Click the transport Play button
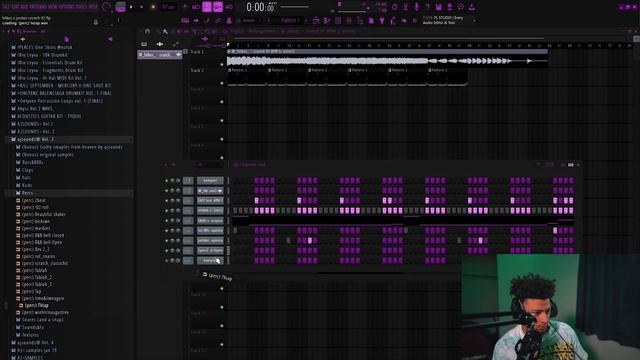 coord(131,7)
